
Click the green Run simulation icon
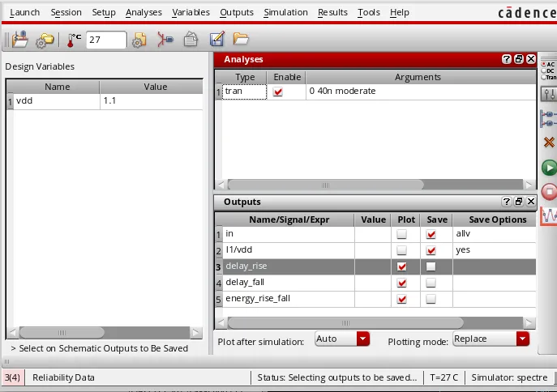549,168
